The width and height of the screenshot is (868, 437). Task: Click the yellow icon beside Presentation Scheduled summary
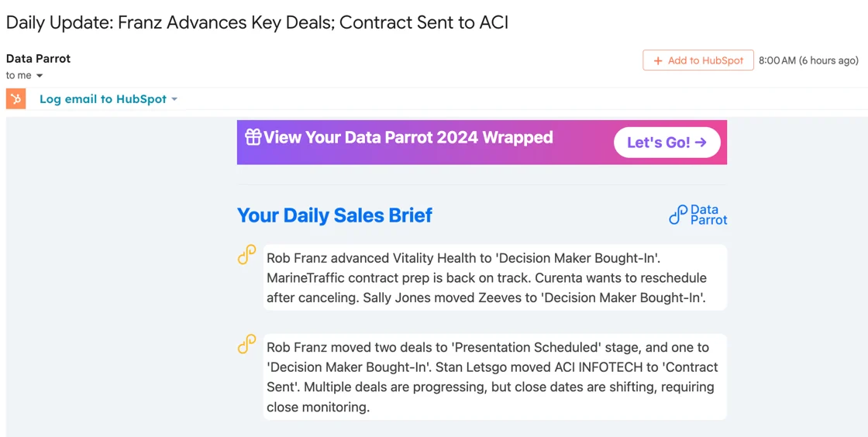[x=246, y=345]
